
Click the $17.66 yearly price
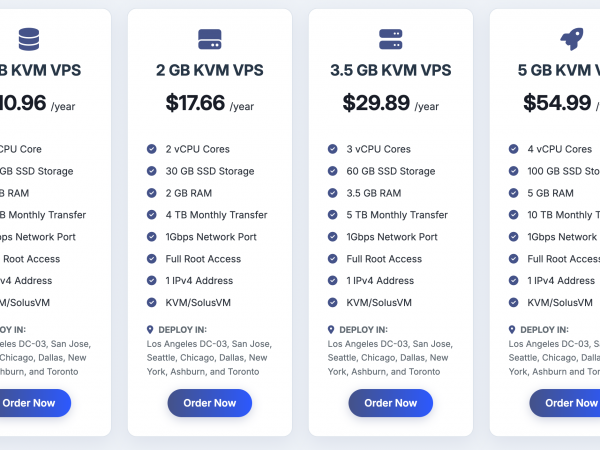(x=195, y=103)
